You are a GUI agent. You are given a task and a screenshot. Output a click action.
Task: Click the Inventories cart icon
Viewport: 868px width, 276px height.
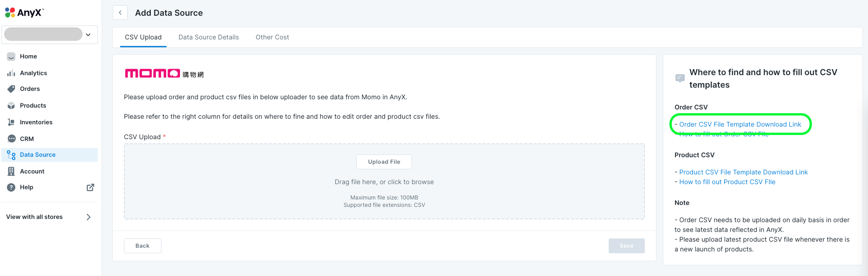tap(11, 122)
